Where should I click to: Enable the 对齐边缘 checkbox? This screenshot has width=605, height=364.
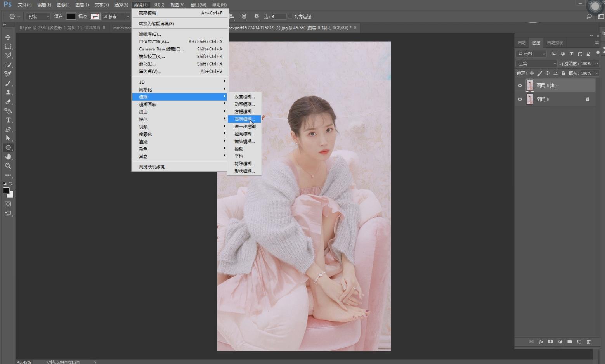pos(290,16)
